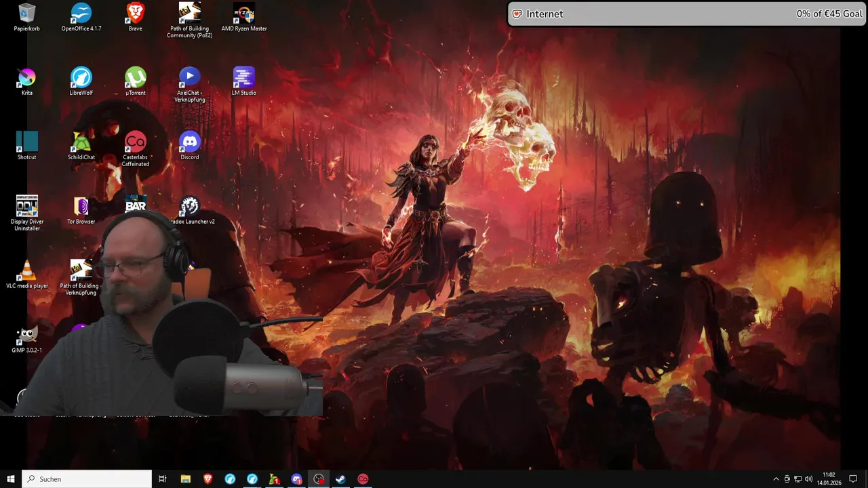
Task: Select the GIMP 3.0.2-1 desktop icon
Action: coord(26,340)
